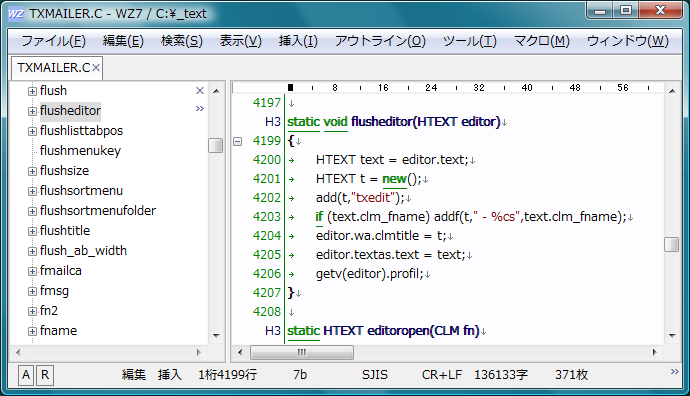Click outline scrollbar down arrow
Screen dimensions: 690x396
click(216, 336)
